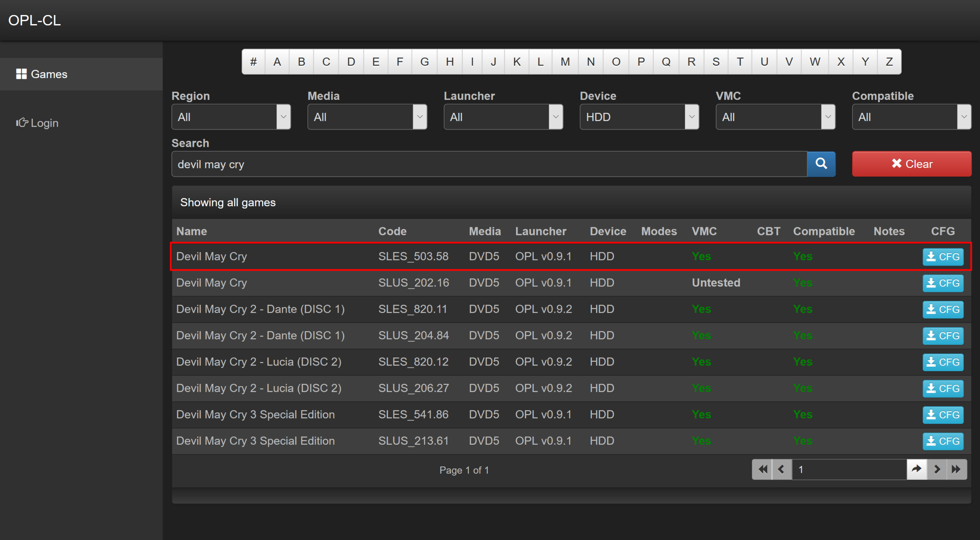Filter games starting with letter E
Viewport: 980px width, 540px height.
[376, 62]
